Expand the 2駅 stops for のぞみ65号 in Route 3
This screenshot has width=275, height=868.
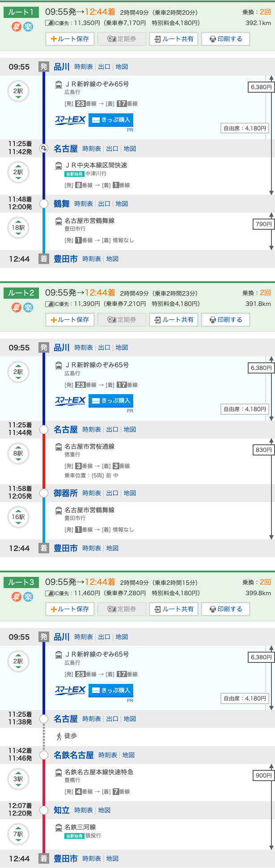18,662
